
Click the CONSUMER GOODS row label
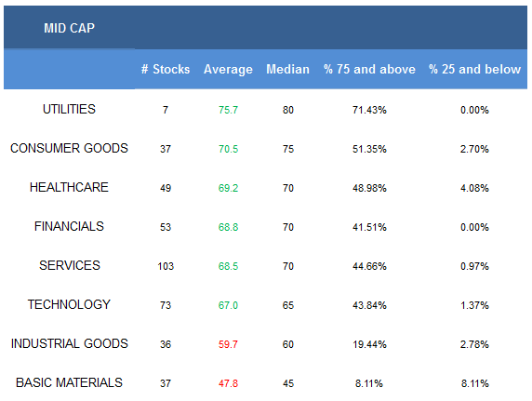69,148
